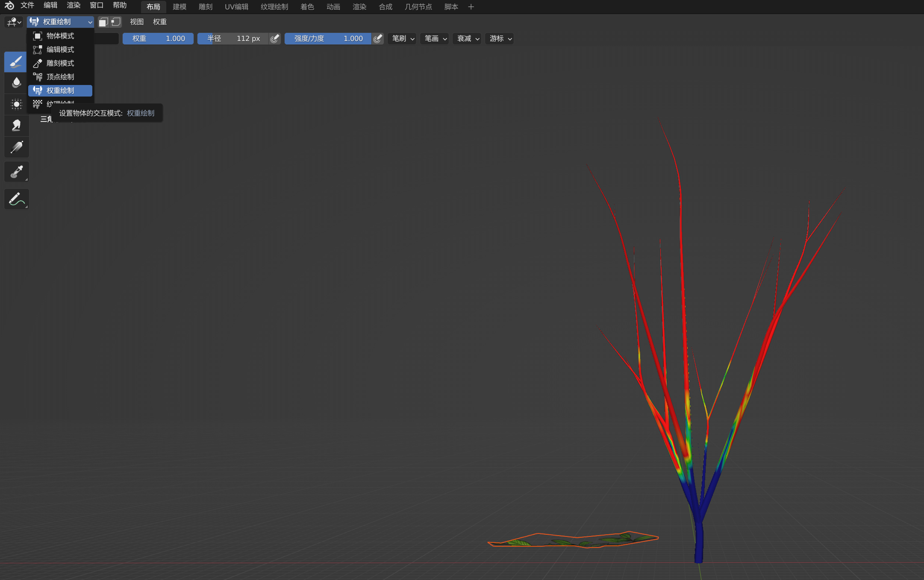Open the 权重 header menu
The image size is (924, 580).
[159, 22]
